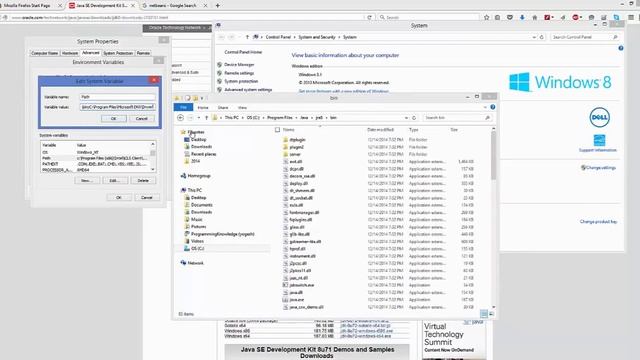Refresh the bin folder address bar
This screenshot has width=640, height=360.
pos(414,118)
